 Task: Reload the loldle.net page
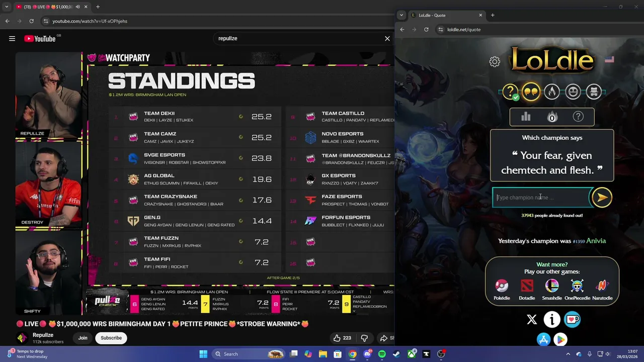pyautogui.click(x=426, y=30)
